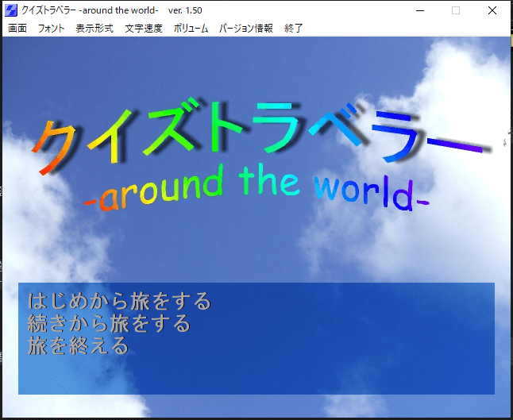Open the 画面 menu
The width and height of the screenshot is (513, 420).
click(17, 28)
